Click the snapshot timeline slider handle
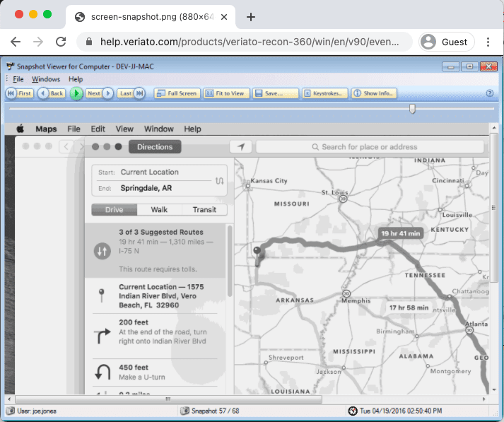 tap(412, 109)
